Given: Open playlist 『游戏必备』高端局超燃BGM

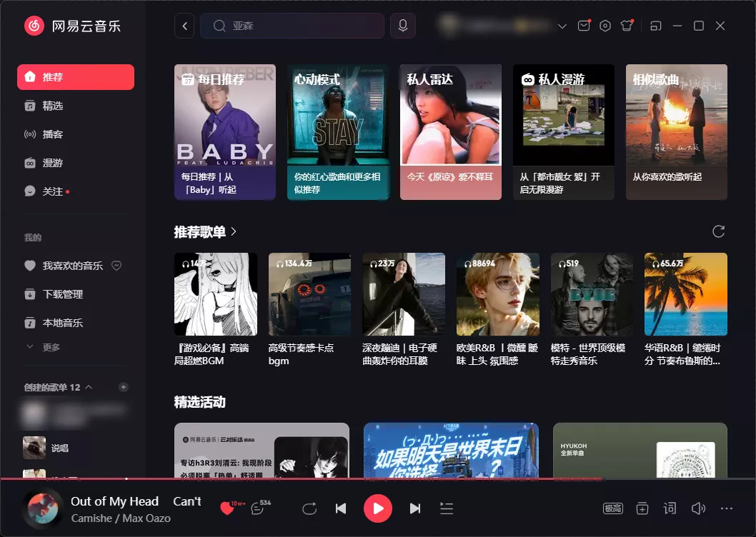Looking at the screenshot, I should click(x=216, y=309).
